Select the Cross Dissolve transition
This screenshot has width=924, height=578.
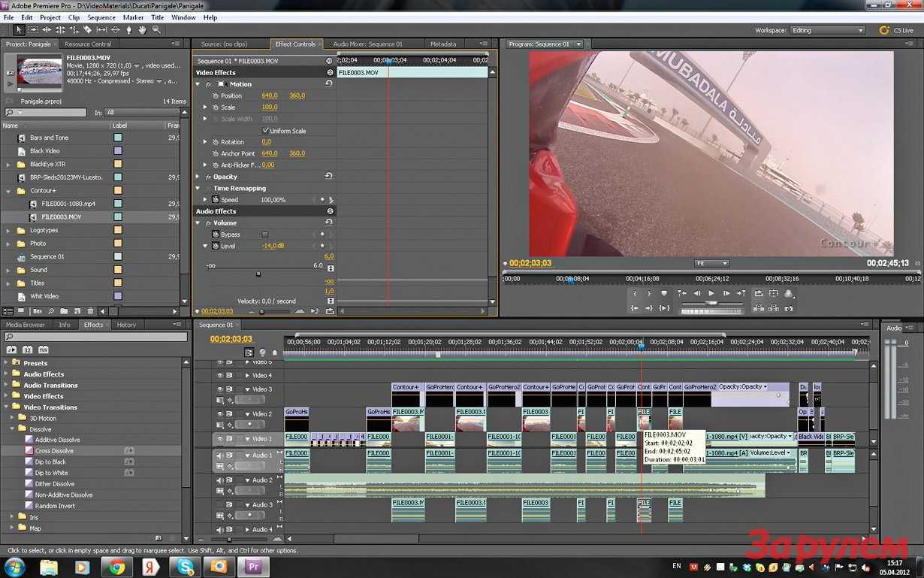tap(54, 451)
